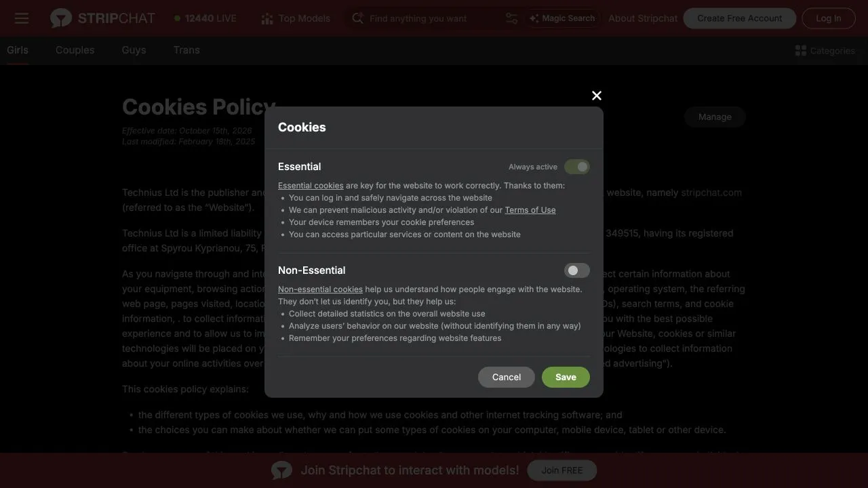Click the 'Join Stripchat to interact with models!' text
Screen dimensions: 868x488
click(x=410, y=470)
